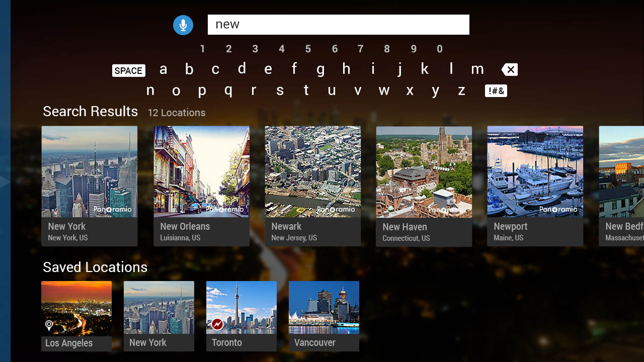Click the "Search Results" heading
The height and width of the screenshot is (362, 644).
click(x=91, y=111)
